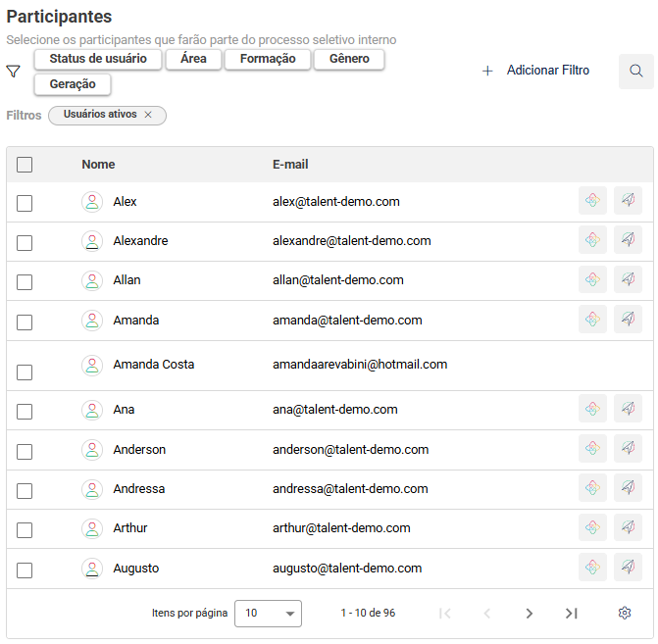Screen dimensions: 658x644
Task: Choose the Geração filter option
Action: point(73,85)
